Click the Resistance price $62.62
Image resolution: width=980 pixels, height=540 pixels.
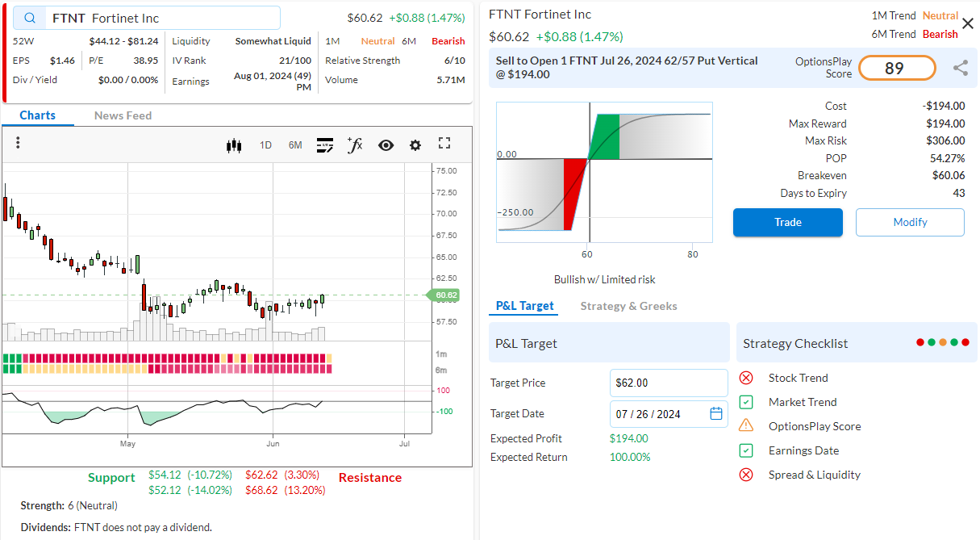coord(261,475)
